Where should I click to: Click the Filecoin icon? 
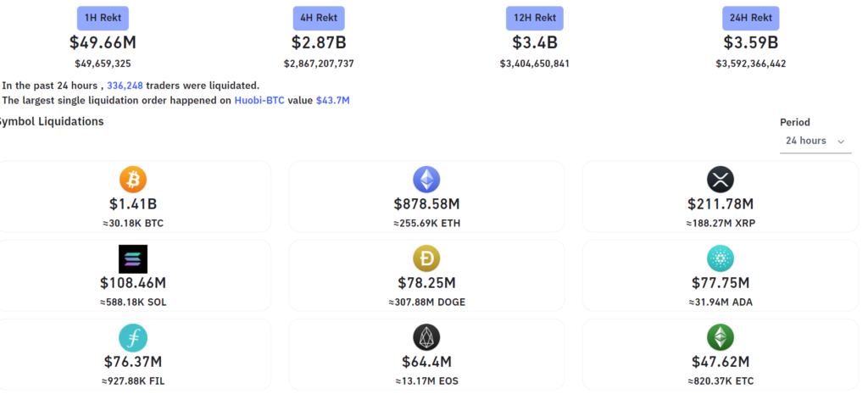[133, 337]
